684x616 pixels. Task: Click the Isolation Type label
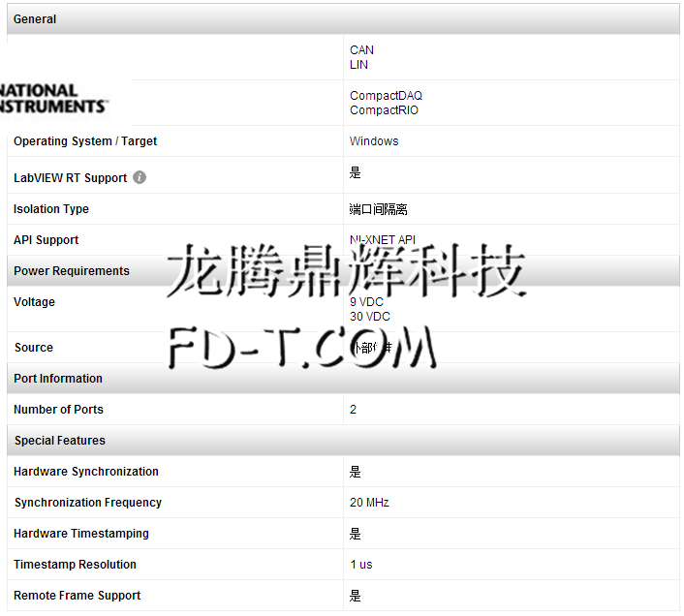coord(51,209)
